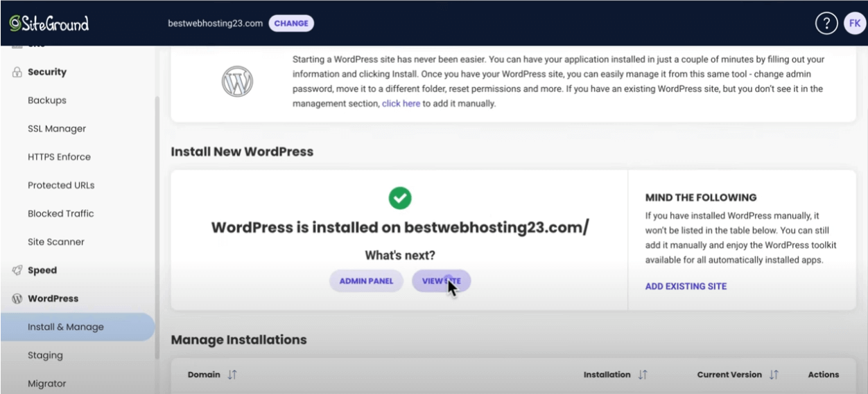Click the bestwebhosting23.com domain text in header
The width and height of the screenshot is (868, 394).
216,24
